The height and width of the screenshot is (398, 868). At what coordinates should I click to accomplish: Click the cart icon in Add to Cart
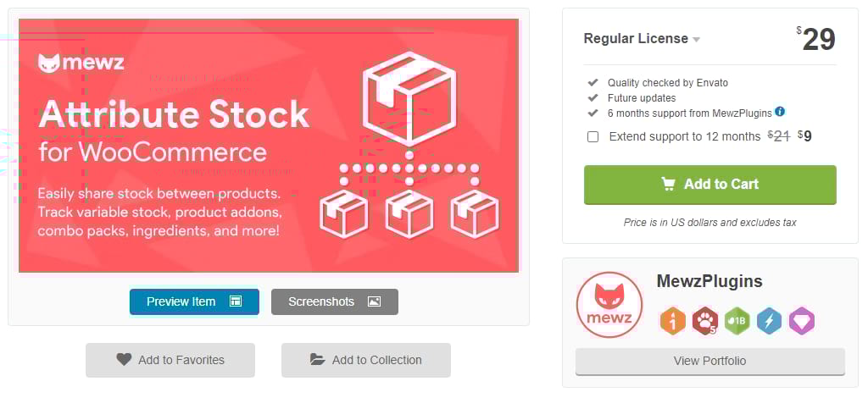(x=669, y=184)
